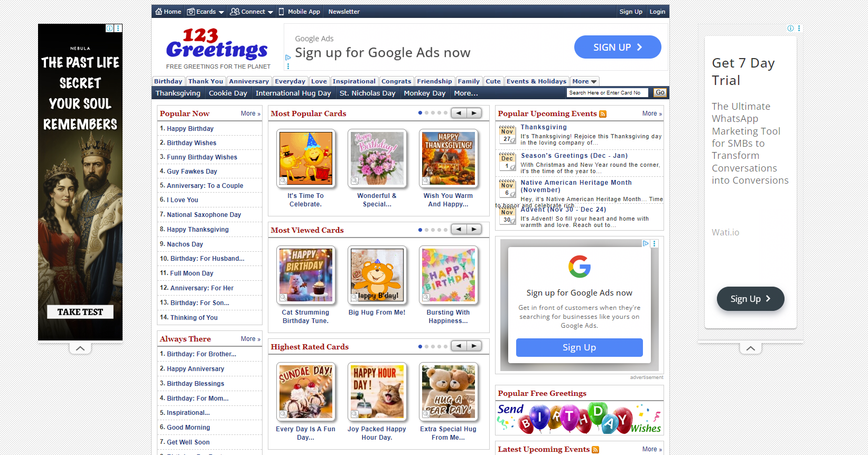Screen dimensions: 868x455
Task: Select last pagination dot in Highest Rated Cards
Action: [445, 346]
